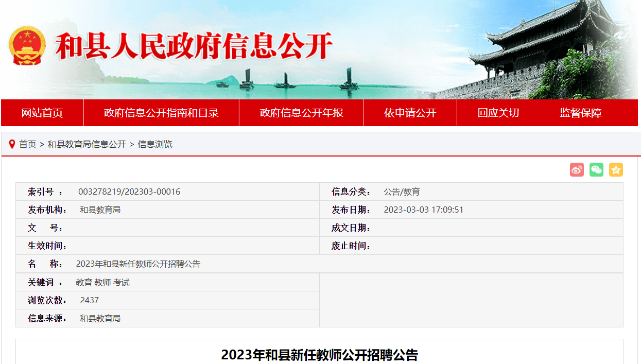The height and width of the screenshot is (364, 641).
Task: Select the 政府信息公开年报 menu item
Action: (301, 113)
